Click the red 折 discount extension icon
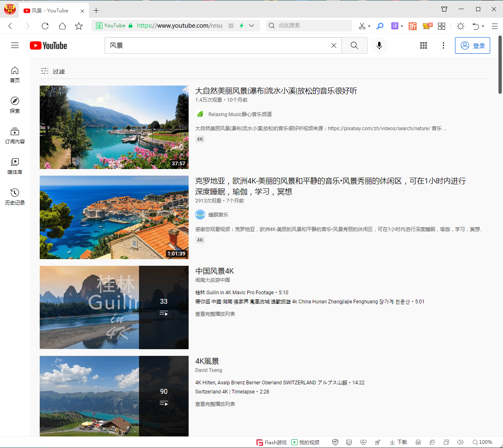This screenshot has width=503, height=448. coord(412,26)
